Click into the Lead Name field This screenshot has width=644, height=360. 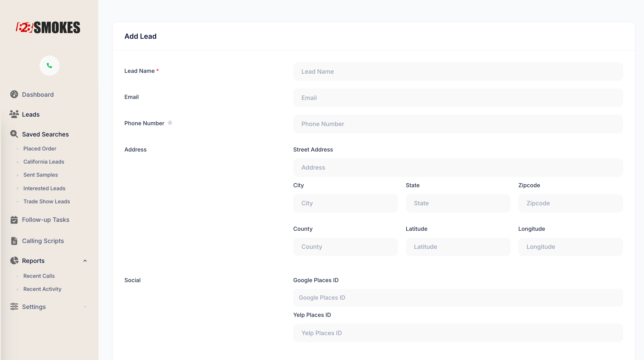click(x=458, y=72)
